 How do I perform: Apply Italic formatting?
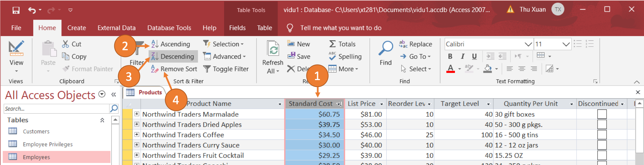click(462, 56)
